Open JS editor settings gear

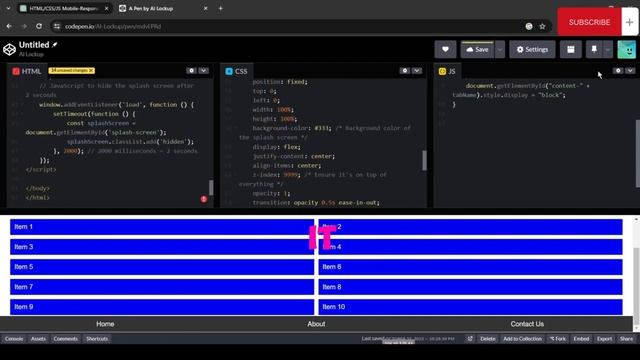point(618,71)
